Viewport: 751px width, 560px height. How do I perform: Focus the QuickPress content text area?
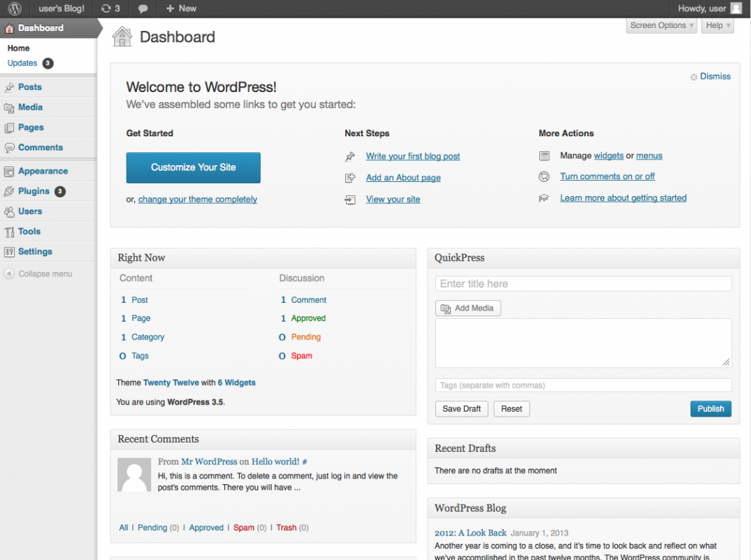click(x=584, y=344)
